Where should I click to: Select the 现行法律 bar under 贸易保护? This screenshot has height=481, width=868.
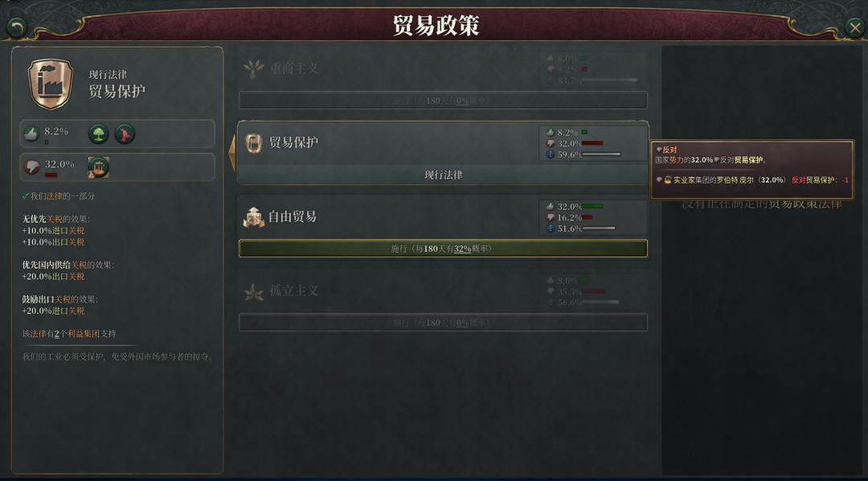point(443,175)
